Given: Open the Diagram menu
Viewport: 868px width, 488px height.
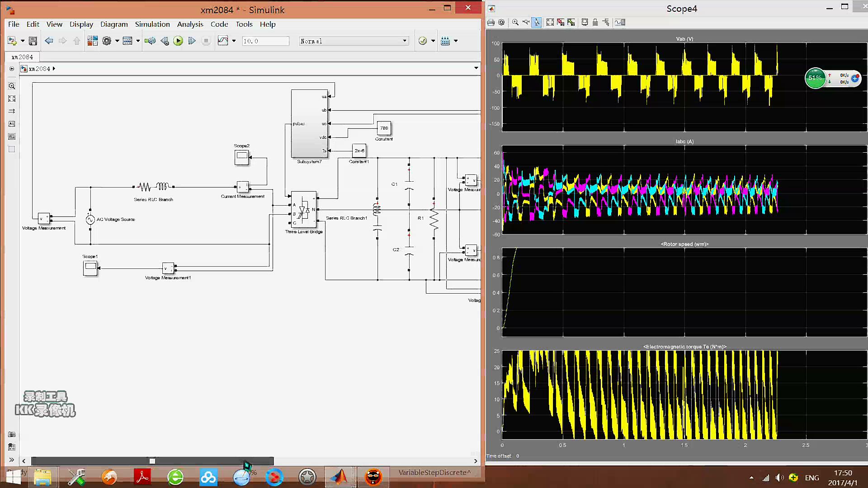Looking at the screenshot, I should [x=114, y=24].
